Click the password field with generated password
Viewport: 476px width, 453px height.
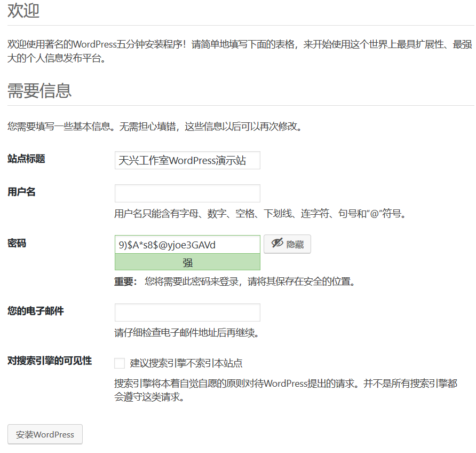187,245
